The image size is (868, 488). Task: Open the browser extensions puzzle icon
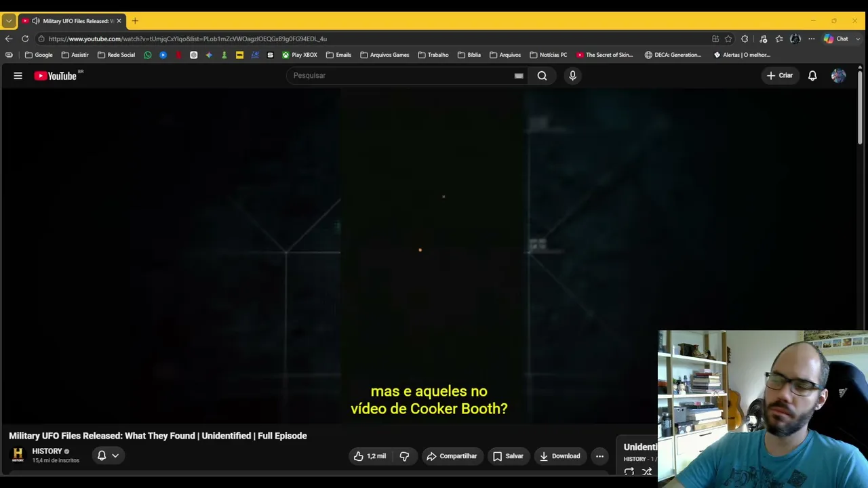point(745,39)
